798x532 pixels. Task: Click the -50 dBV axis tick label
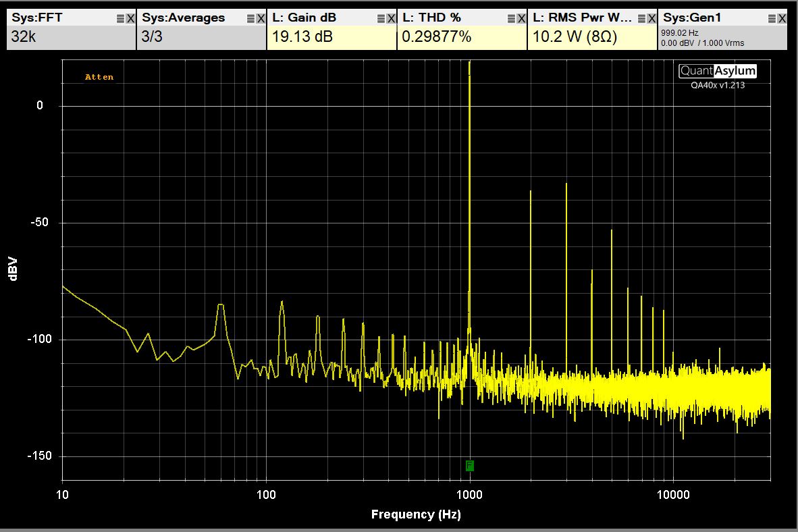coord(40,223)
